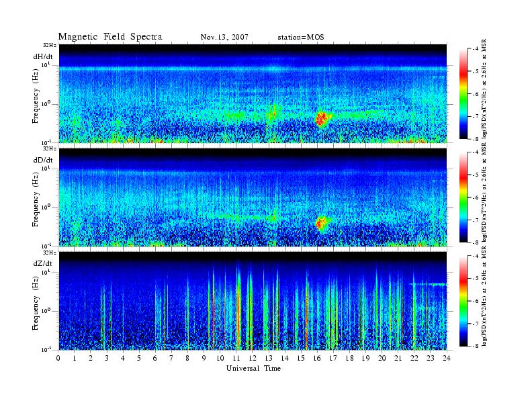This screenshot has height=411, width=532.
Task: Click x-axis tick label "2"
Action: click(90, 358)
